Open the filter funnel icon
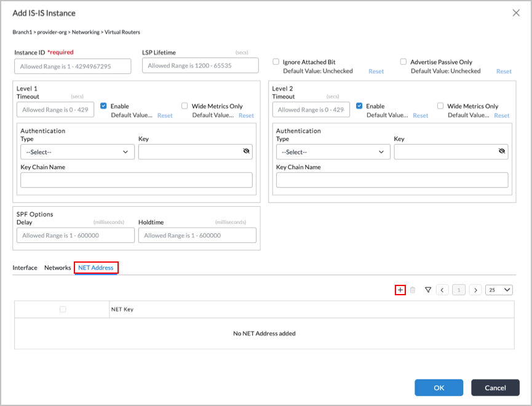 pos(428,290)
